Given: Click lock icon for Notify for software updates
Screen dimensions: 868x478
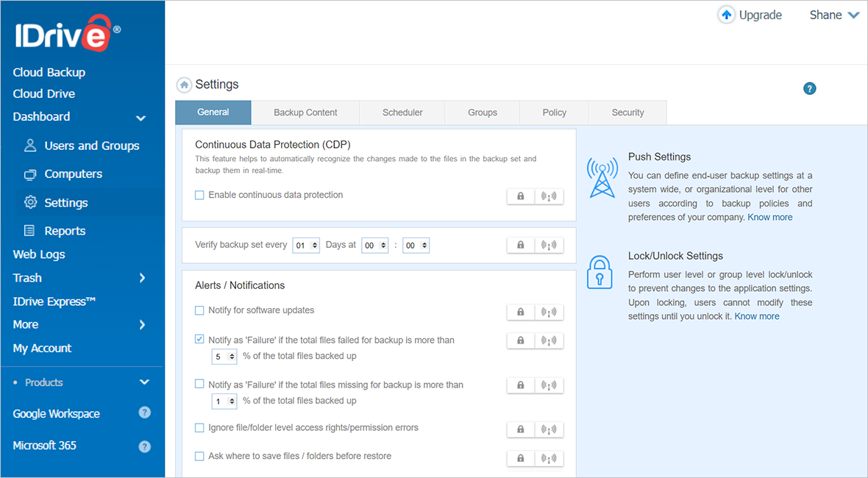Looking at the screenshot, I should point(521,312).
